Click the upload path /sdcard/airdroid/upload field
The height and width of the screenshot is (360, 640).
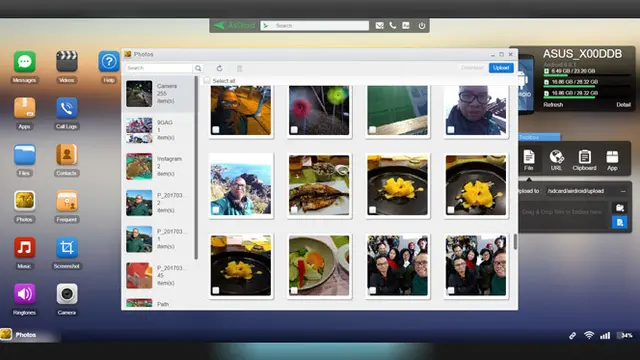pos(580,191)
